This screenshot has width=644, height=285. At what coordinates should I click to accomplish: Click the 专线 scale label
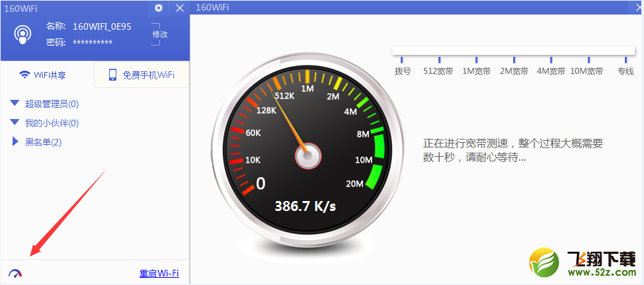[x=625, y=71]
